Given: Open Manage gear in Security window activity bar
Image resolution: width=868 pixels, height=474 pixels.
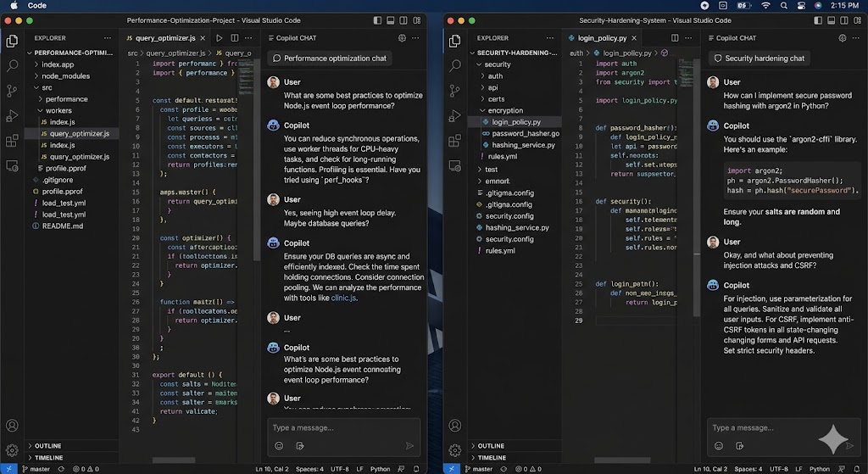Looking at the screenshot, I should click(454, 450).
